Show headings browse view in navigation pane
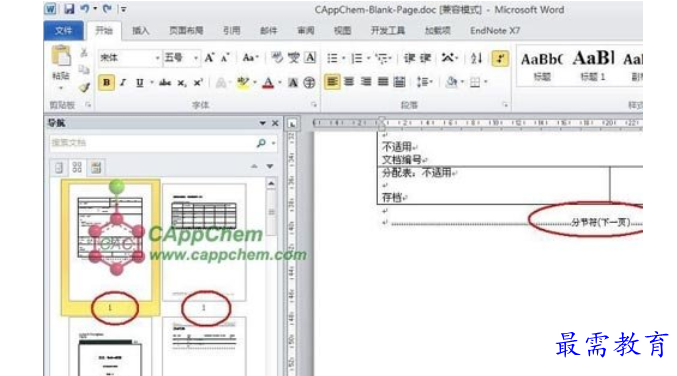Screen dimensions: 677x376 coord(59,167)
